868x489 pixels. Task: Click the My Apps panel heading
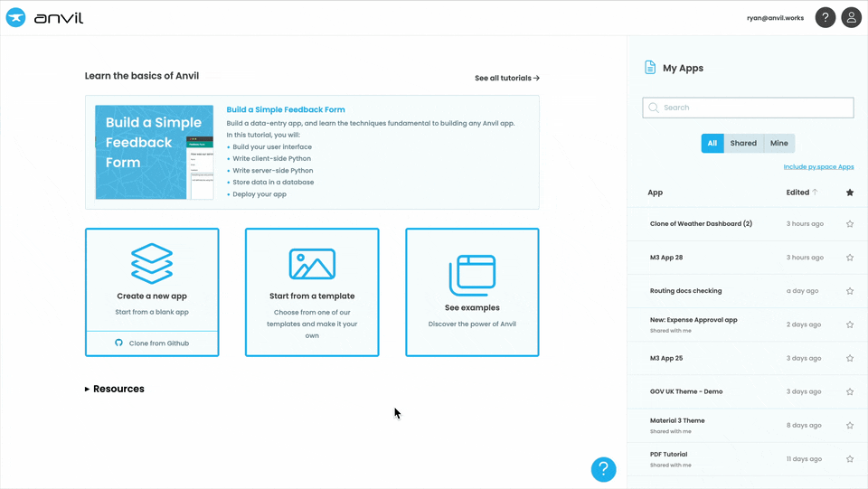(684, 68)
